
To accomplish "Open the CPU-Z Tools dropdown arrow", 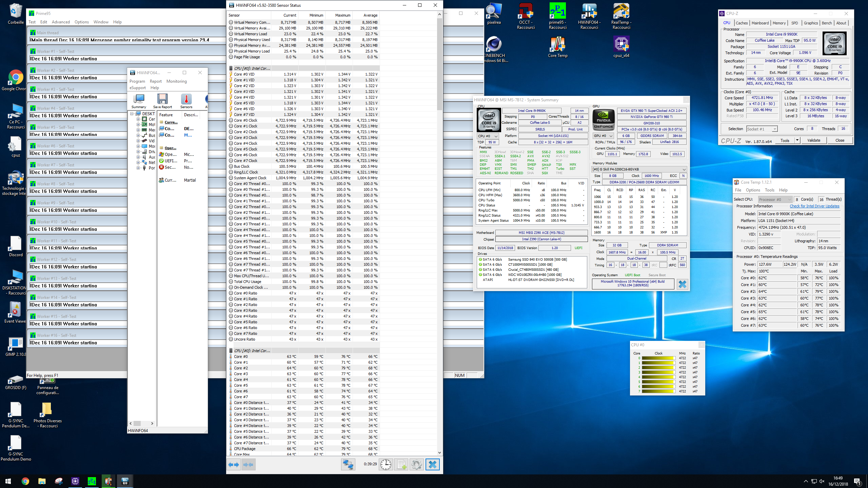I will click(797, 140).
